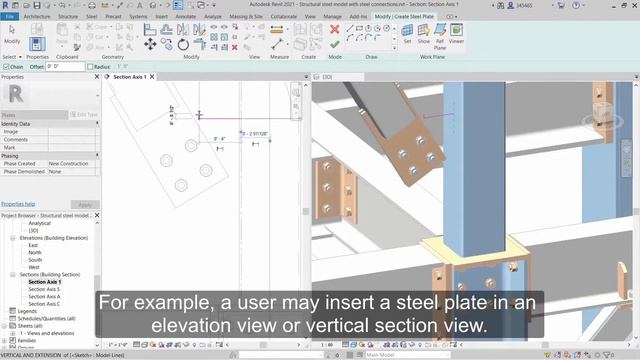
Task: Switch to the Architecture ribbon tab
Action: (x=37, y=16)
